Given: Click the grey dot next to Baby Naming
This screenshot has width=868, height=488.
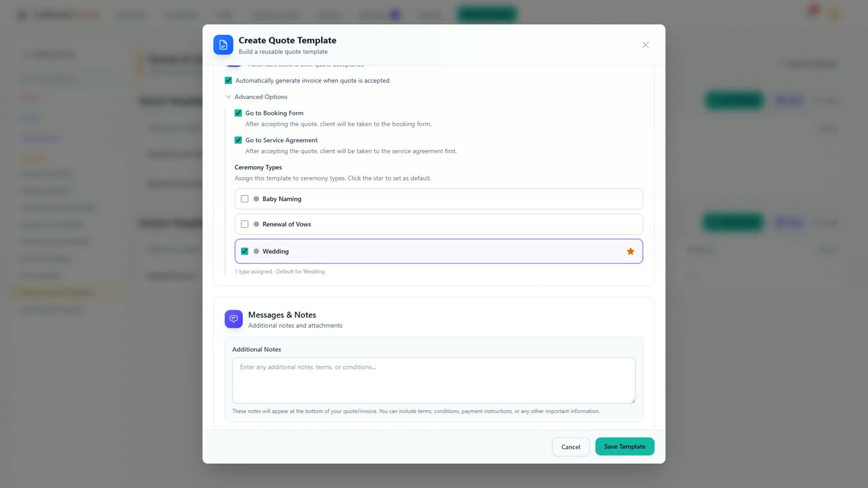Looking at the screenshot, I should (x=256, y=199).
